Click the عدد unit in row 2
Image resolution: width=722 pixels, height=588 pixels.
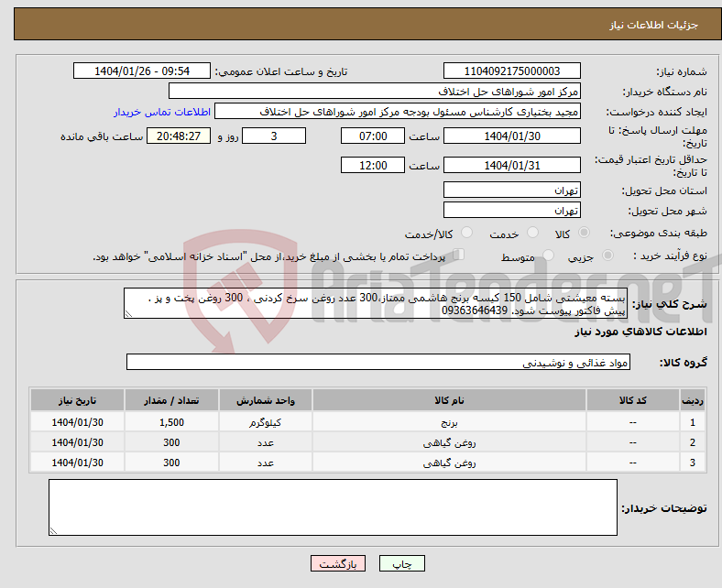(x=265, y=442)
